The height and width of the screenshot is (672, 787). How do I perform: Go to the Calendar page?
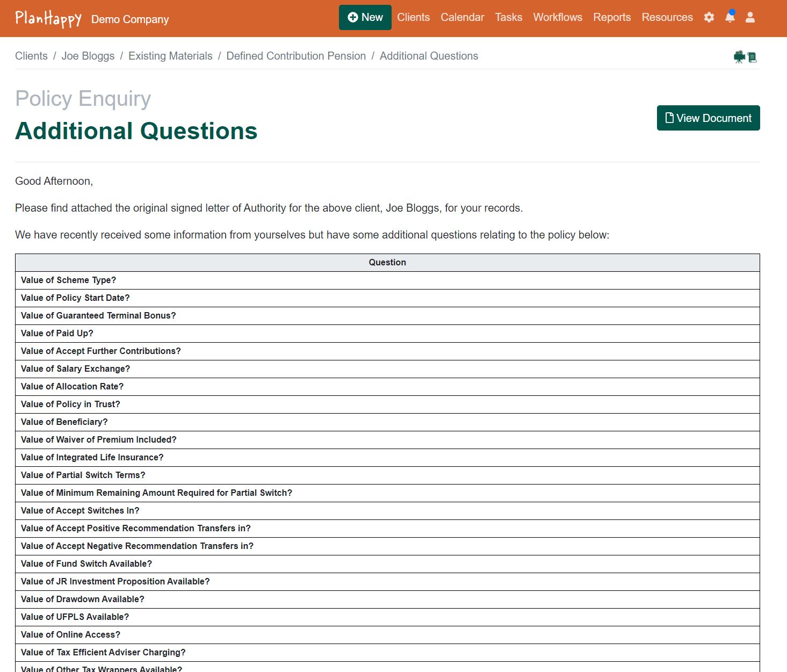click(x=462, y=17)
